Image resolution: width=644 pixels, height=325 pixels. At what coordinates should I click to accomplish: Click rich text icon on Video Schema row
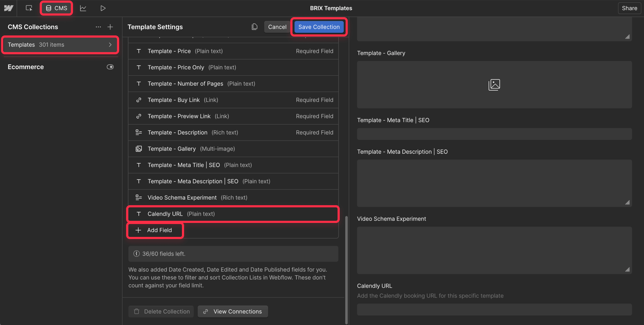click(x=139, y=198)
